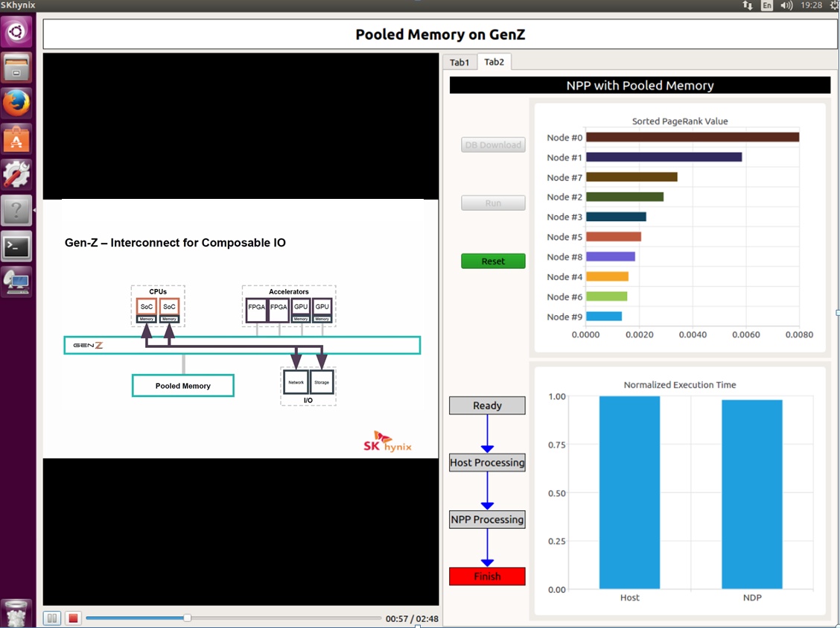The height and width of the screenshot is (628, 840).
Task: Click the red Finish stage box
Action: [487, 577]
